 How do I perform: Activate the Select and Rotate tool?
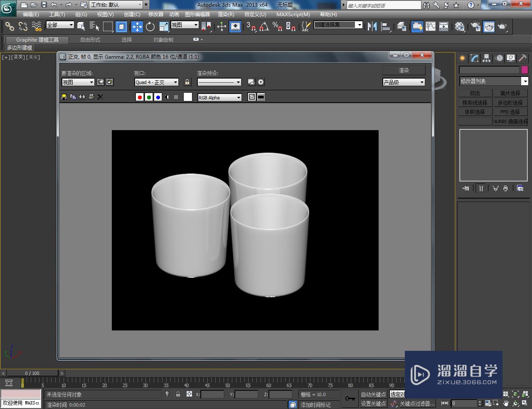tap(150, 27)
